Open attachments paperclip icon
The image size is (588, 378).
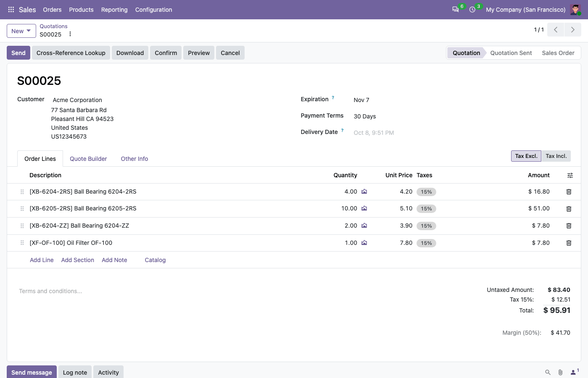[560, 372]
